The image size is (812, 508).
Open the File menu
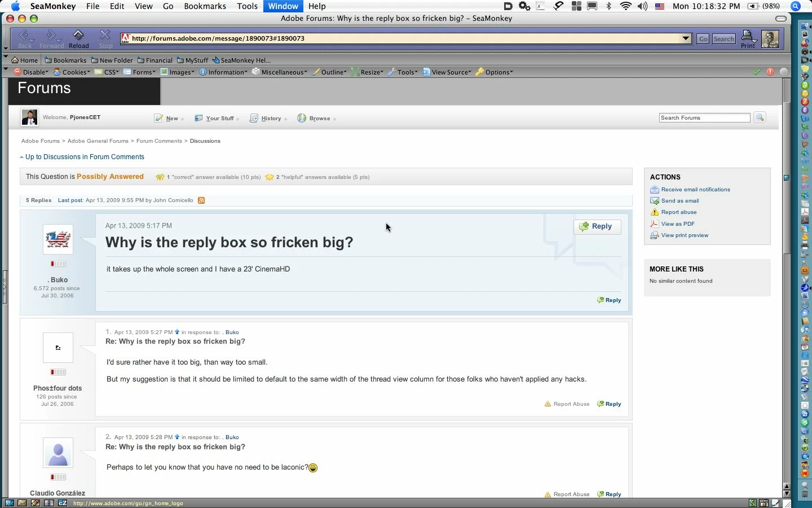tap(92, 6)
